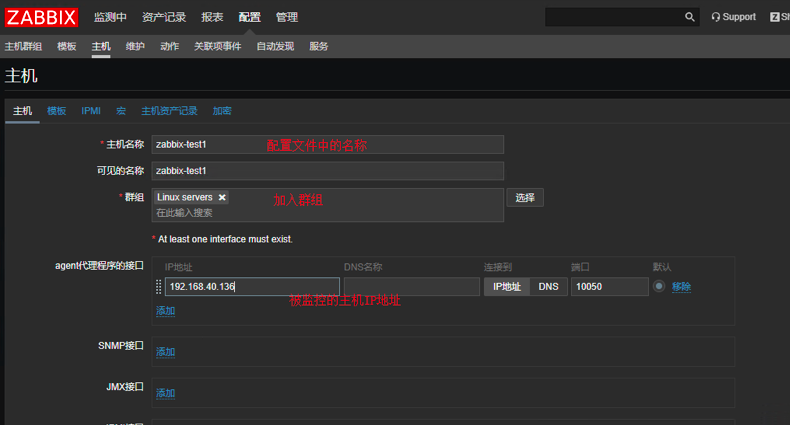Go to 模板 submenu in second bar
The width and height of the screenshot is (790, 425).
tap(67, 46)
